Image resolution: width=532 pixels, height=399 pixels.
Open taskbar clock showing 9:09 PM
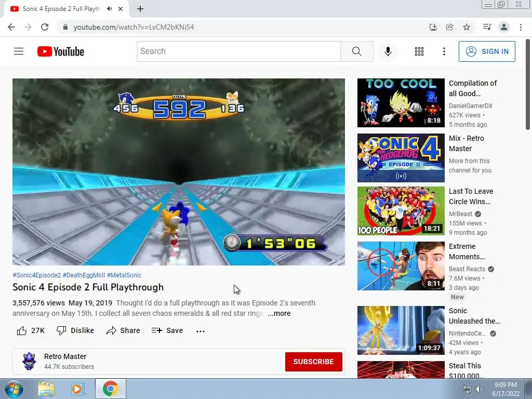[x=506, y=389]
